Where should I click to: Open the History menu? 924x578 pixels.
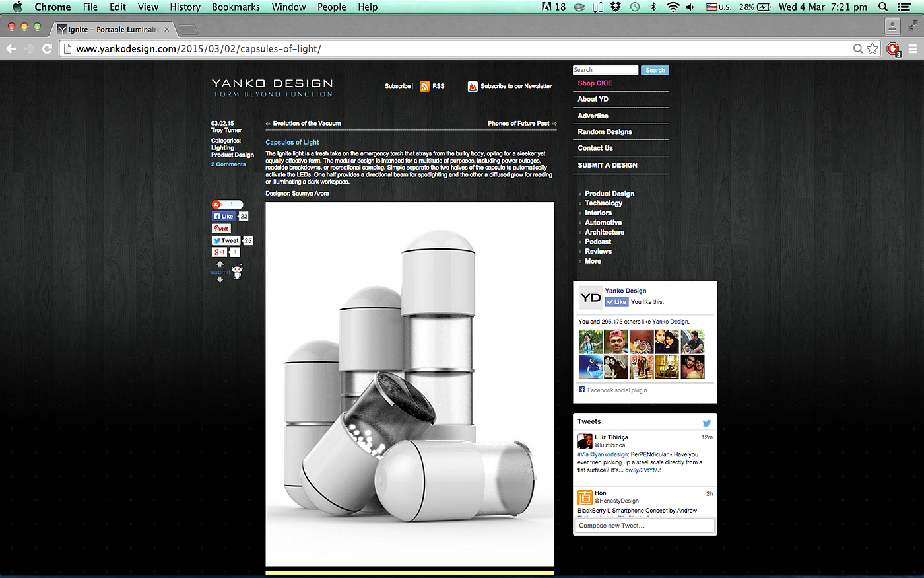coord(185,7)
